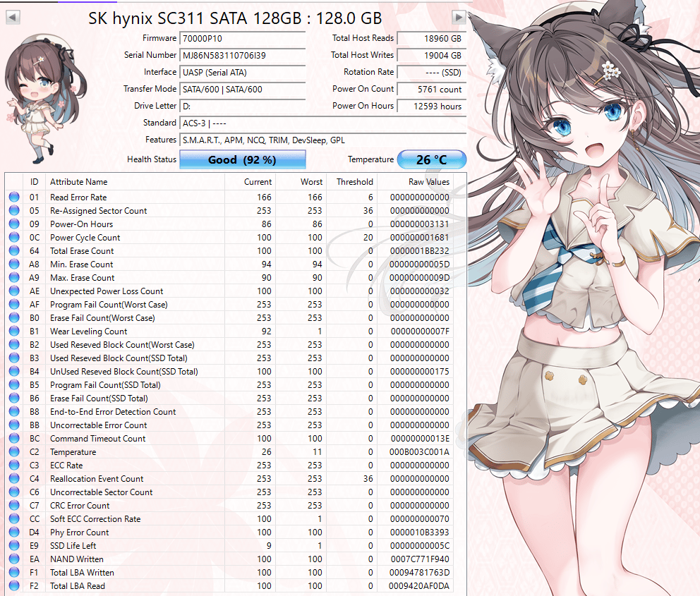The image size is (700, 596).
Task: Click status orb for Uncorrectable Error Count
Action: [14, 425]
